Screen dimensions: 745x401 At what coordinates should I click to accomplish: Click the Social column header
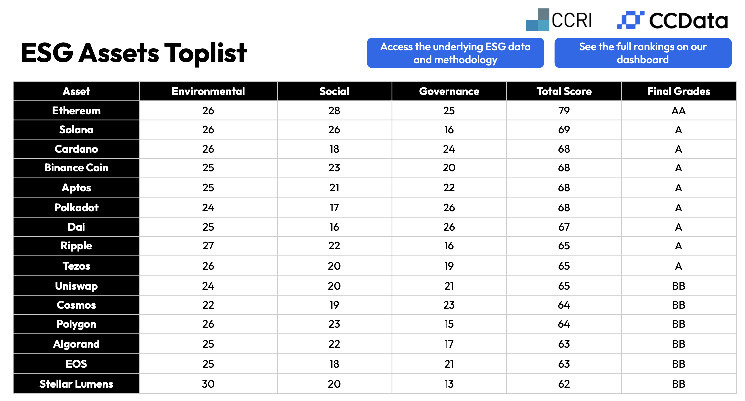pos(334,91)
